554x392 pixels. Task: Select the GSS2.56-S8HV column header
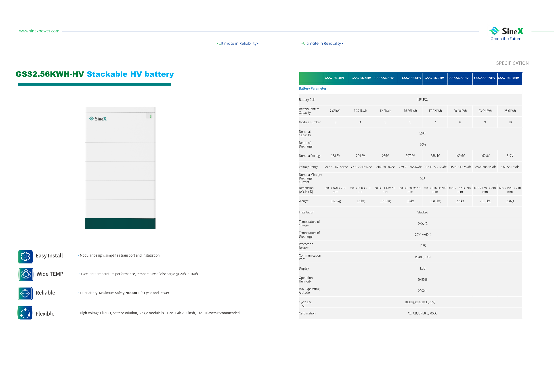pyautogui.click(x=460, y=78)
